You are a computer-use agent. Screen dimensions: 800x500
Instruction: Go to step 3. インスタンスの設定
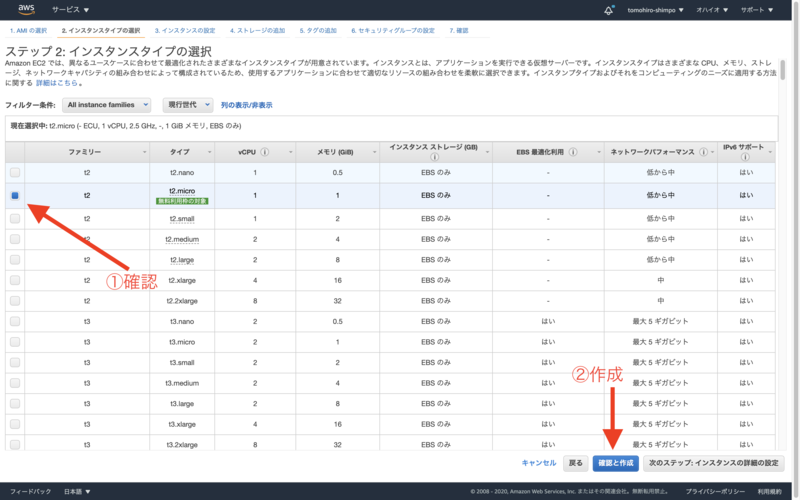click(185, 31)
